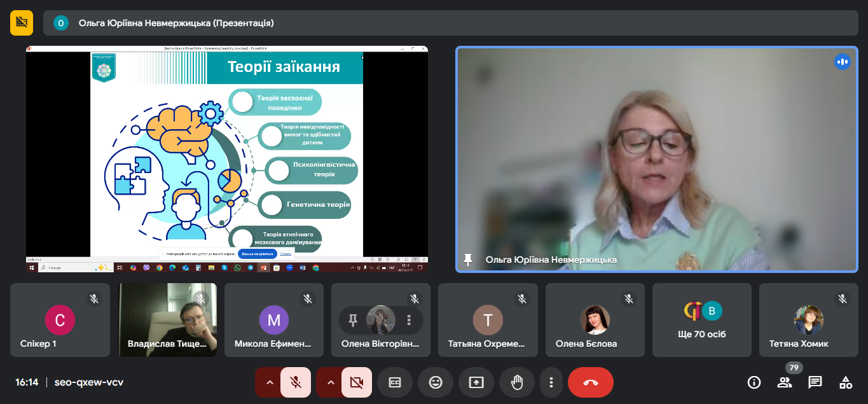Open the activities icon in bottom right

(846, 382)
